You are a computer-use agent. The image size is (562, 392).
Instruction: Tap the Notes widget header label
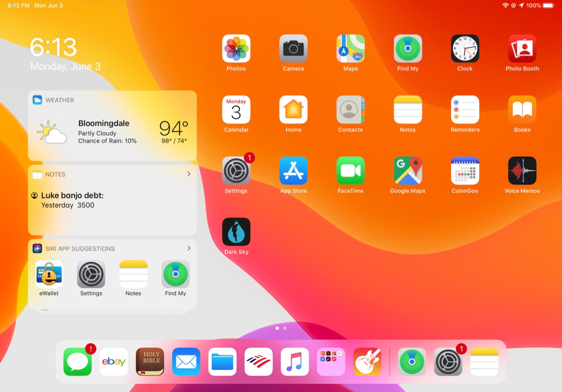click(55, 174)
